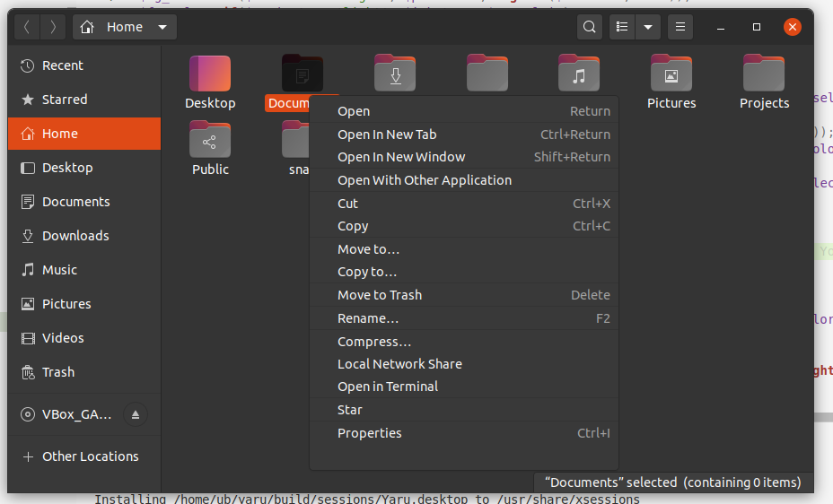Select plain folder between Downloads and Music
Image resolution: width=833 pixels, height=504 pixels.
coord(487,74)
